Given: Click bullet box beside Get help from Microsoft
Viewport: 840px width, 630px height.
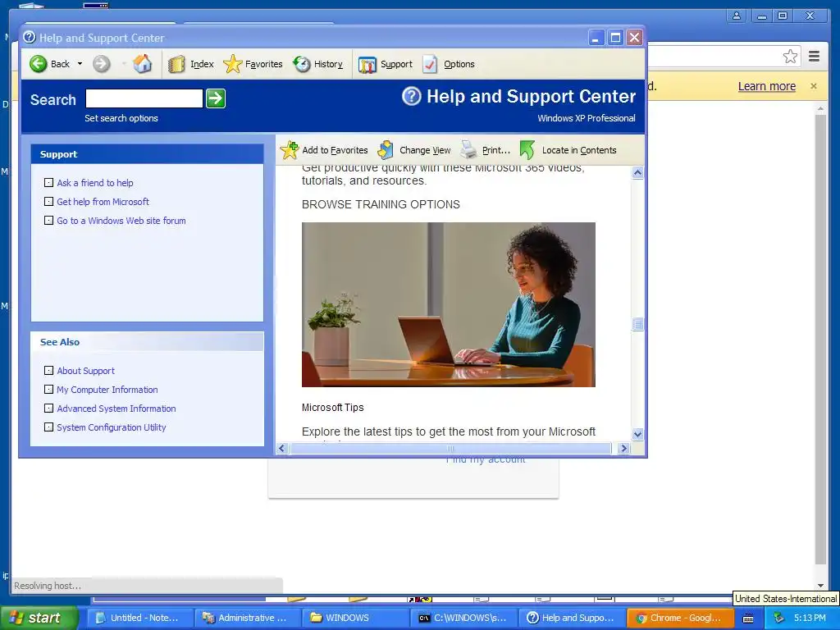Looking at the screenshot, I should [x=48, y=202].
